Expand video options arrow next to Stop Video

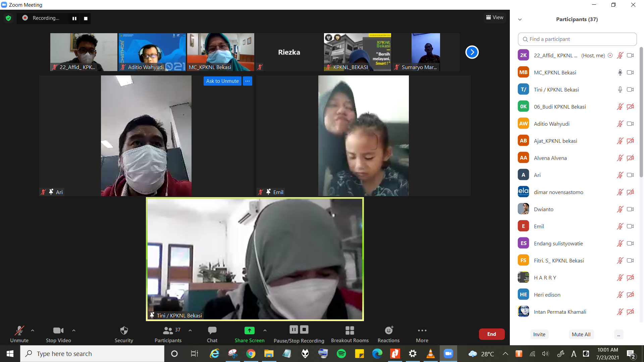pos(74,330)
